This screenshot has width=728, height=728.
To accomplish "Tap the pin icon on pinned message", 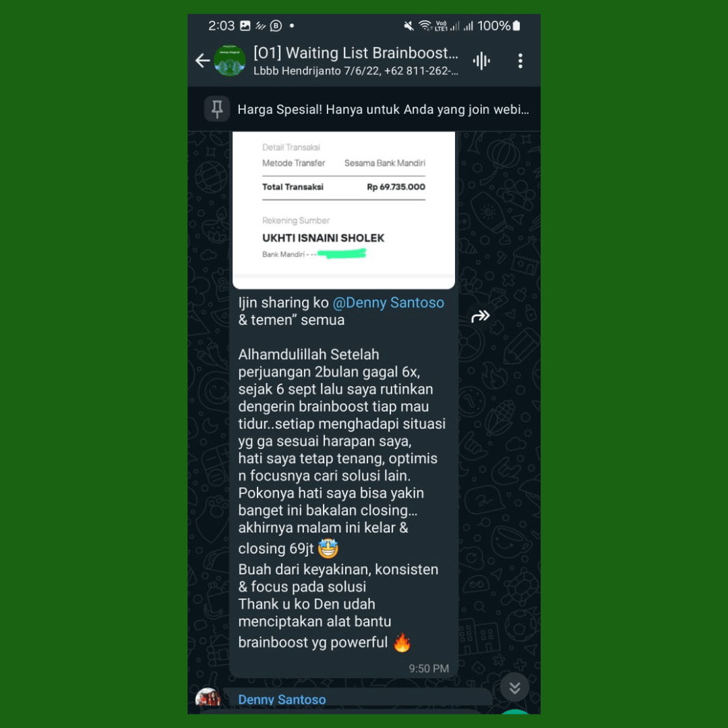I will (217, 109).
